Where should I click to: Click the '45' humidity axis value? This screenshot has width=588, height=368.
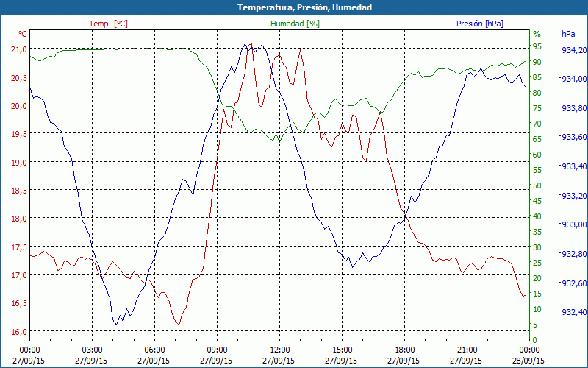pyautogui.click(x=537, y=201)
